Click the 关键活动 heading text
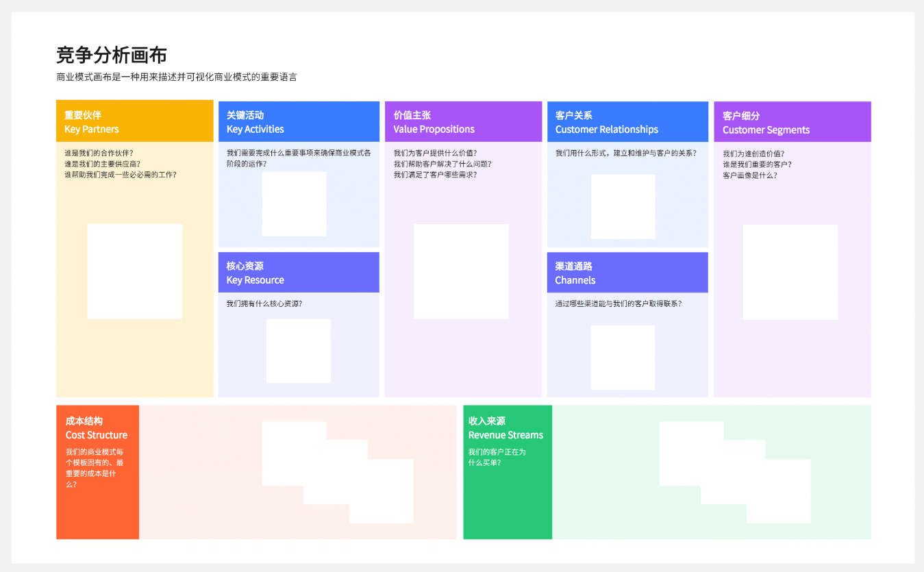 (245, 115)
